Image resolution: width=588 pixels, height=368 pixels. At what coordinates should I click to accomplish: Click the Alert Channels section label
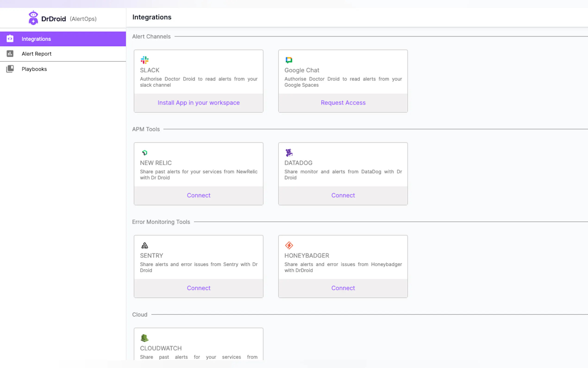click(x=151, y=37)
